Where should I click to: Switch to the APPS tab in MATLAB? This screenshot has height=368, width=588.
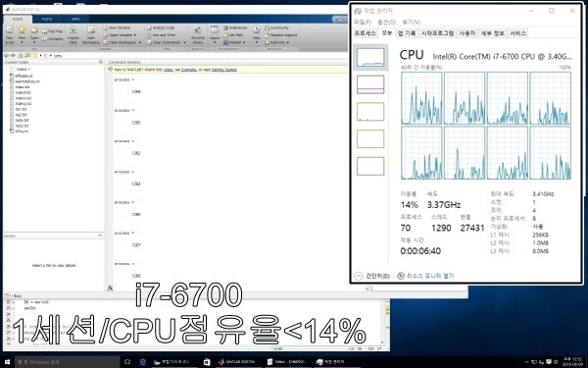tap(75, 19)
